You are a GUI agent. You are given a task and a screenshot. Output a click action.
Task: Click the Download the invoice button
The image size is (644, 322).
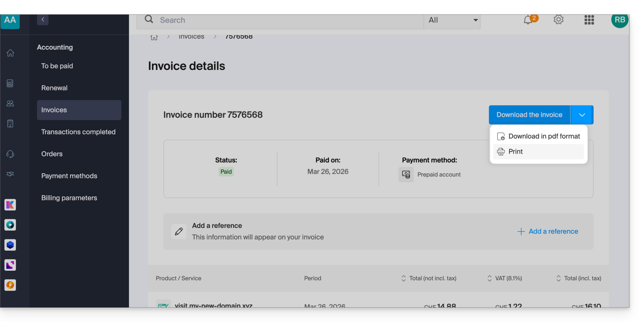(x=529, y=115)
